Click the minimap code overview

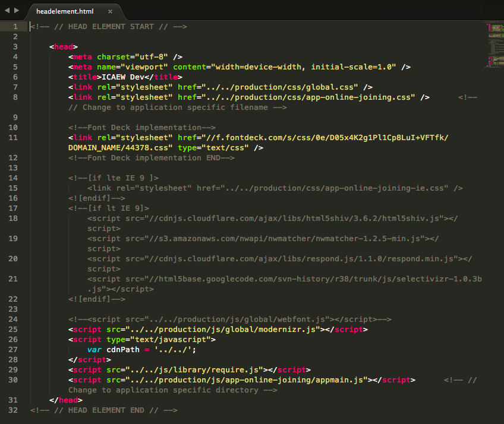[494, 45]
